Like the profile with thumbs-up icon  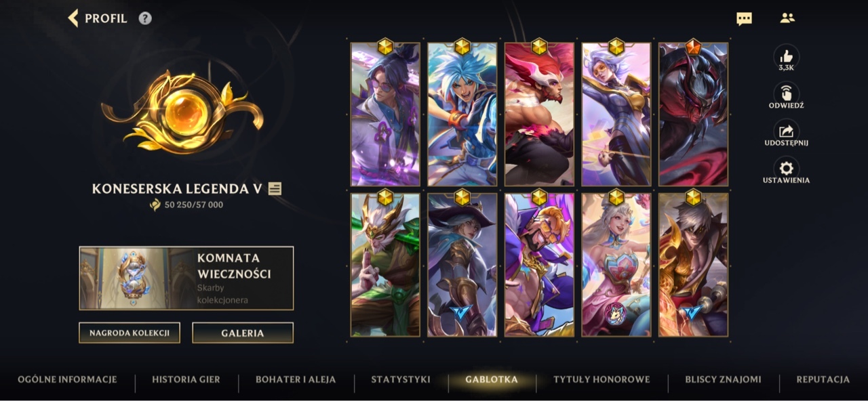787,56
